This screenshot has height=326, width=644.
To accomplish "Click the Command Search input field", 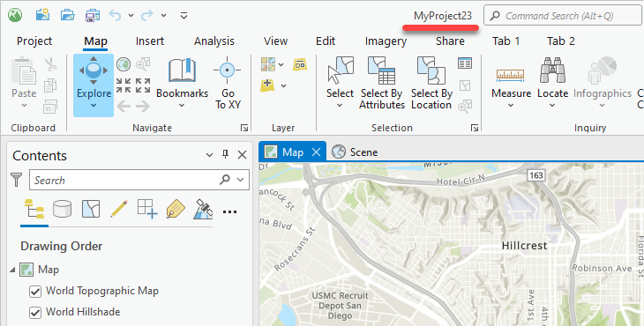I will click(563, 16).
